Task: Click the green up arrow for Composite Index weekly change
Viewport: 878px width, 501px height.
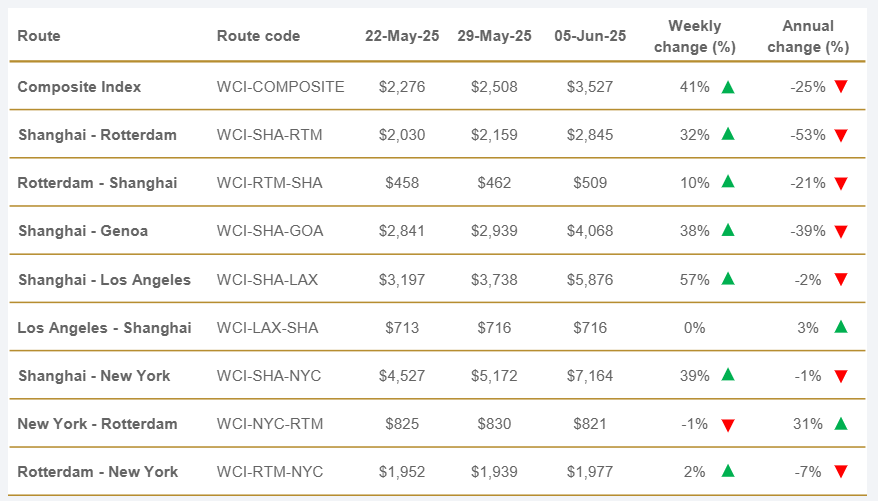Action: pos(728,87)
